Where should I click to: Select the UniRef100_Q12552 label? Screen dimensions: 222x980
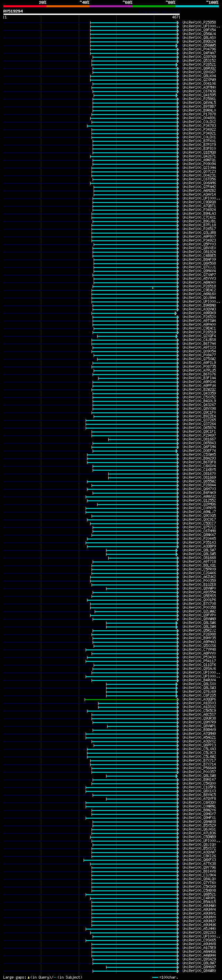199,500
